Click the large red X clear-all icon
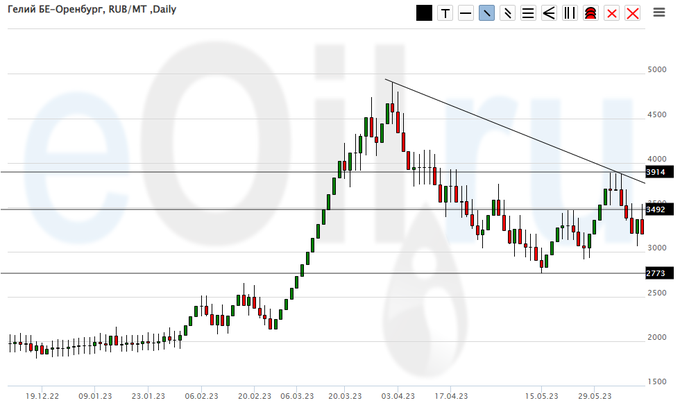 (x=632, y=13)
